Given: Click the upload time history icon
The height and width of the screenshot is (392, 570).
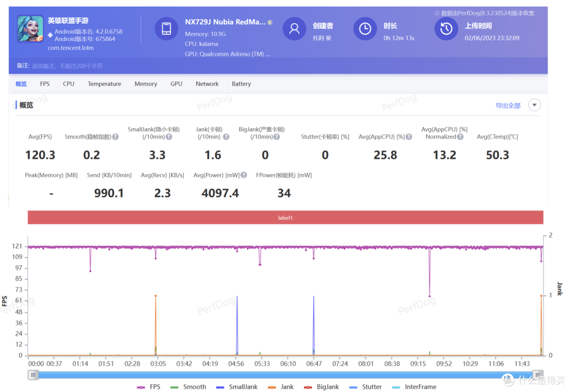Looking at the screenshot, I should (x=446, y=28).
